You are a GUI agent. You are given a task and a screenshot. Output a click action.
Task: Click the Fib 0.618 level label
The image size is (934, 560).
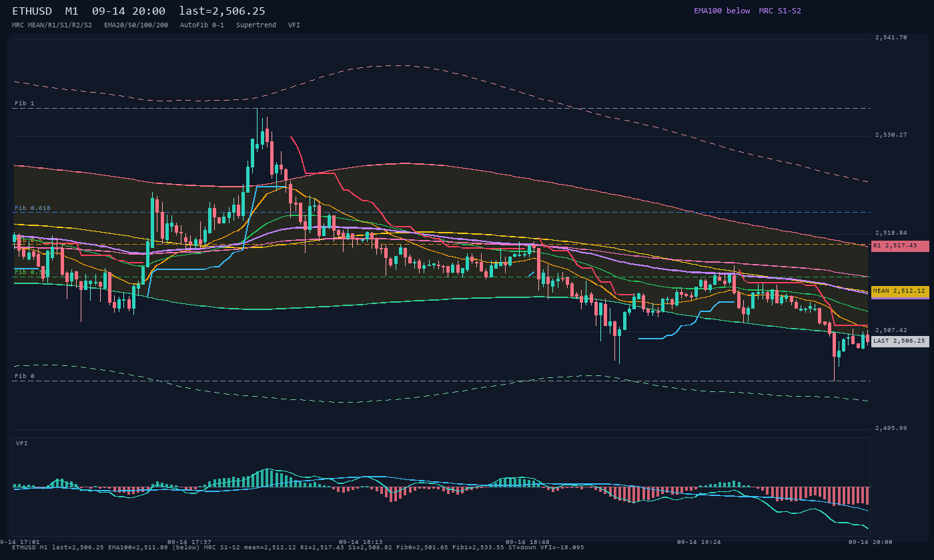click(x=33, y=208)
